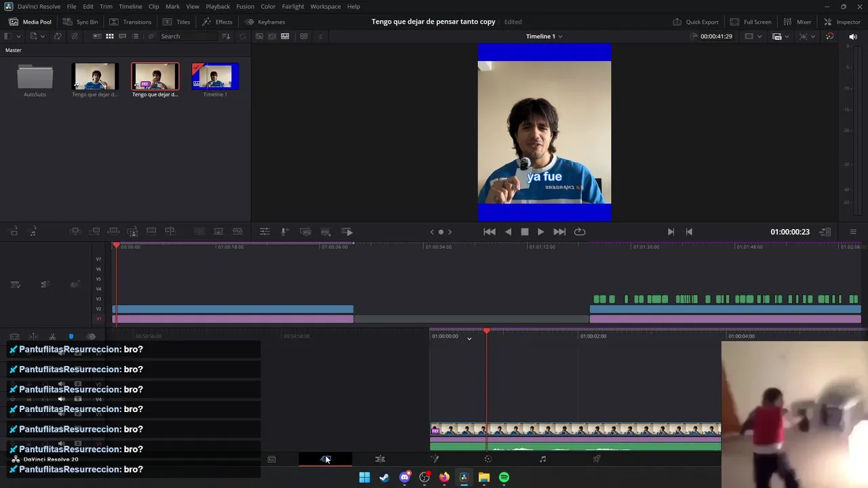Select the Timeline 1 thumbnail
The height and width of the screenshot is (488, 868).
215,77
